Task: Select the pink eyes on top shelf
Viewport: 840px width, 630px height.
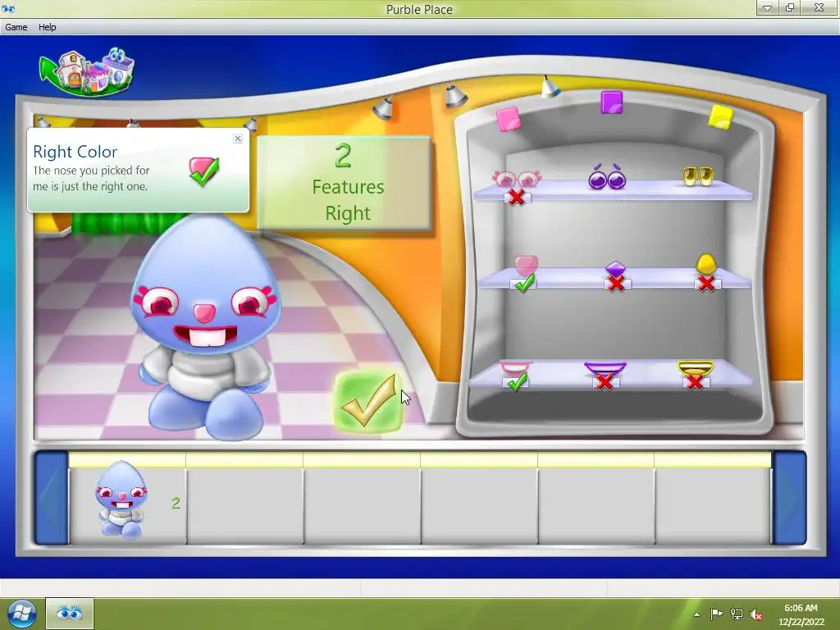Action: coord(517,178)
